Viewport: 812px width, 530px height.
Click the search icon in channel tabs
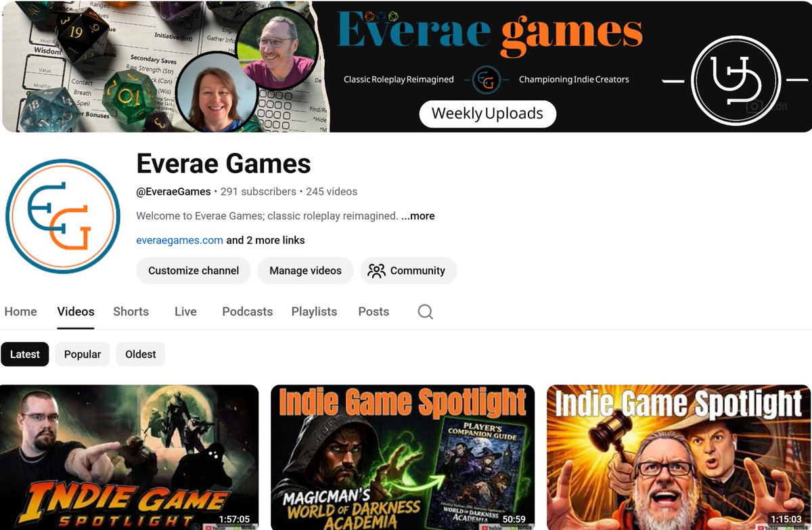click(425, 311)
